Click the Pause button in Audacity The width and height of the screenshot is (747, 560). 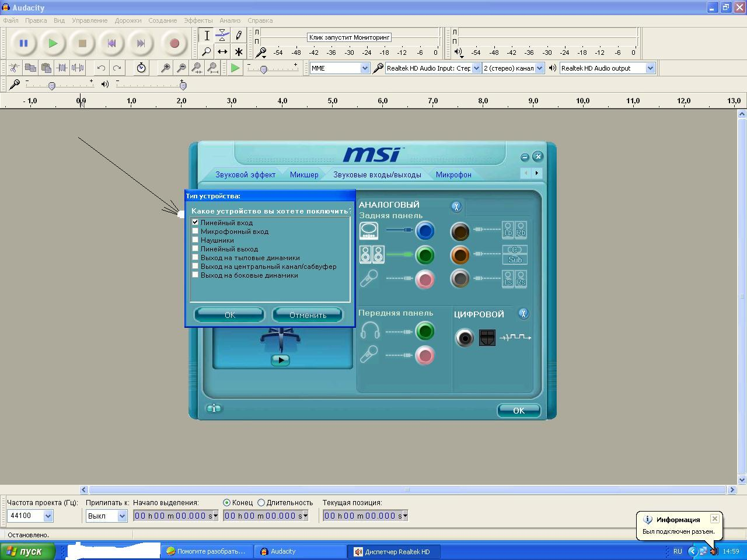[x=23, y=43]
